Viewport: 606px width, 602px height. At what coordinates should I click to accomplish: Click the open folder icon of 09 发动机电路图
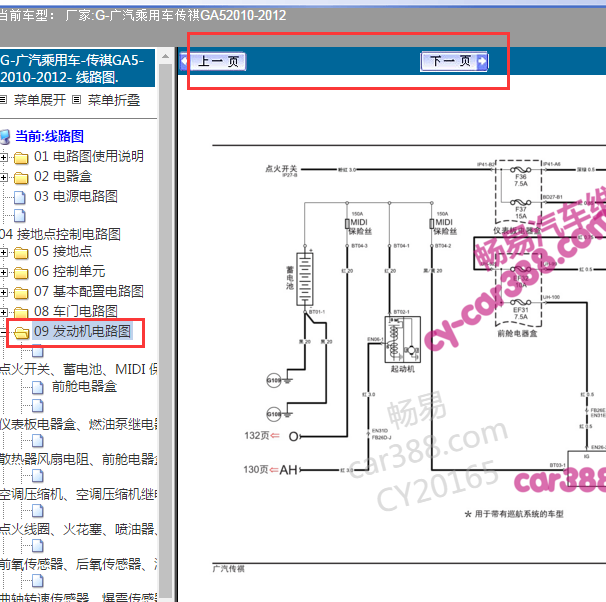point(22,332)
